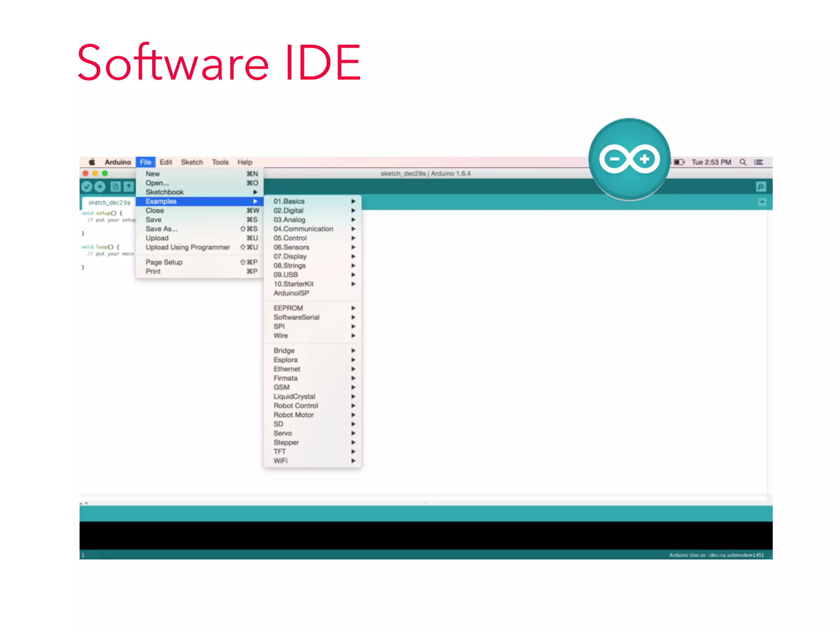Click the battery status icon
Screen dimensions: 840x630
pyautogui.click(x=679, y=162)
